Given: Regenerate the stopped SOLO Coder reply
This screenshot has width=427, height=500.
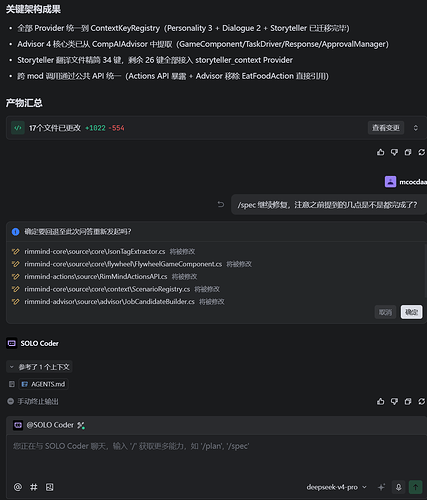Looking at the screenshot, I should (421, 401).
